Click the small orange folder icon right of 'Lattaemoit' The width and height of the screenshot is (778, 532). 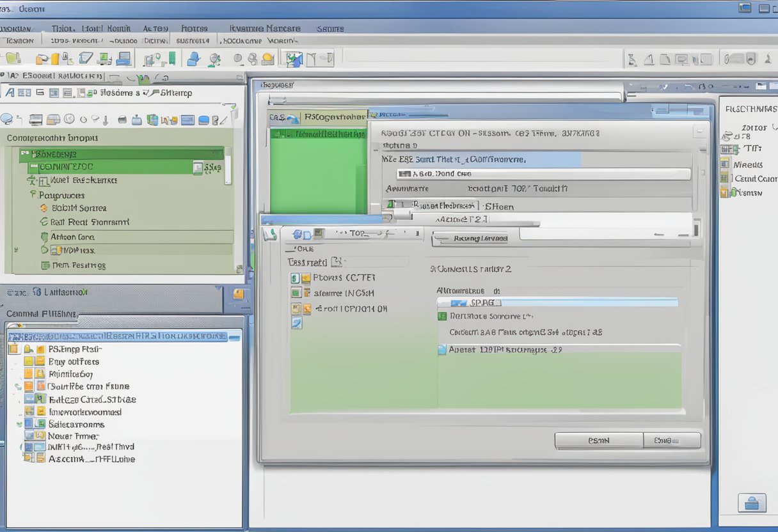pos(239,294)
